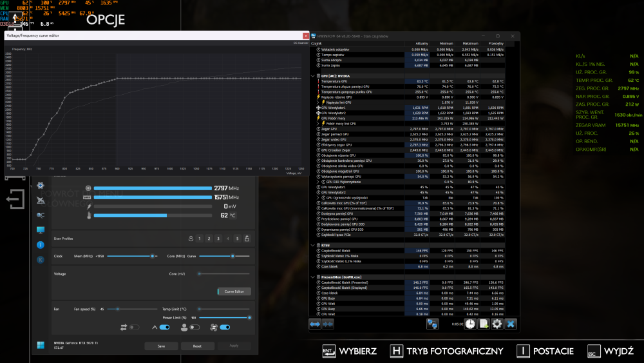The image size is (644, 363).
Task: Open Afterburner settings gear icon
Action: (41, 185)
